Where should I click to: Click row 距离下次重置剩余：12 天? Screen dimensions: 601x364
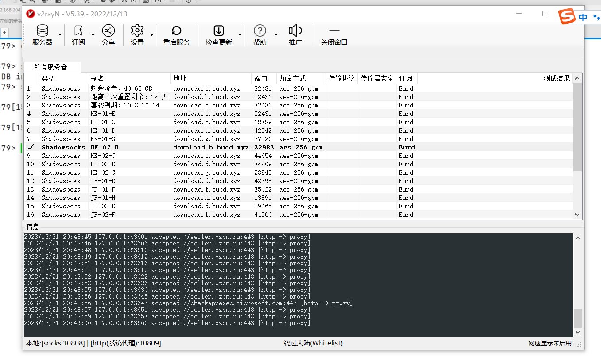(x=298, y=97)
